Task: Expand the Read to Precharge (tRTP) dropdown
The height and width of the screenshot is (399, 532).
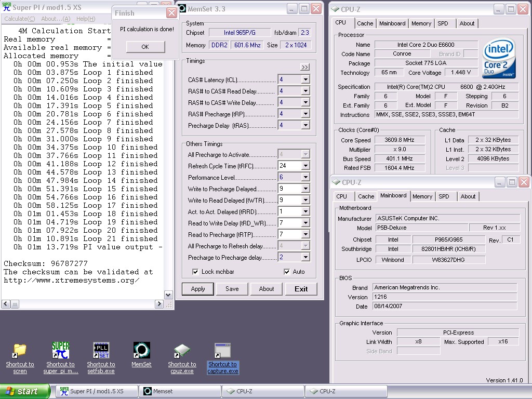Action: tap(305, 234)
